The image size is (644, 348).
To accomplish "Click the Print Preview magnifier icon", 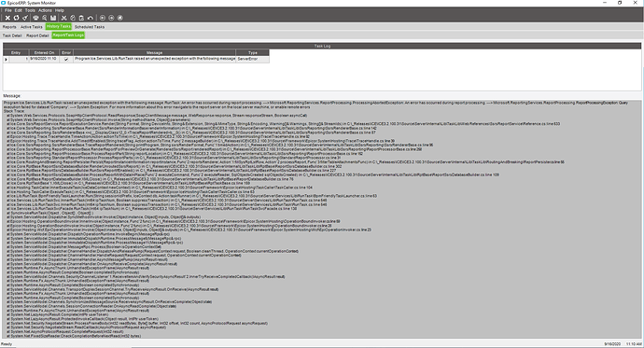I will (45, 18).
